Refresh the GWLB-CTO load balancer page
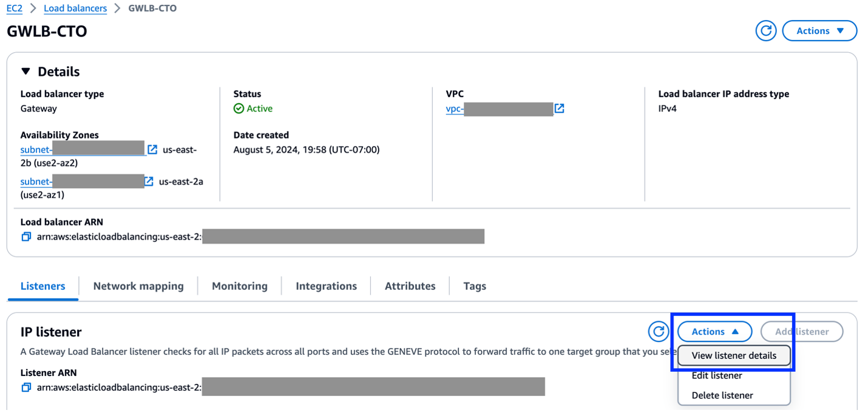The width and height of the screenshot is (868, 413). [766, 31]
